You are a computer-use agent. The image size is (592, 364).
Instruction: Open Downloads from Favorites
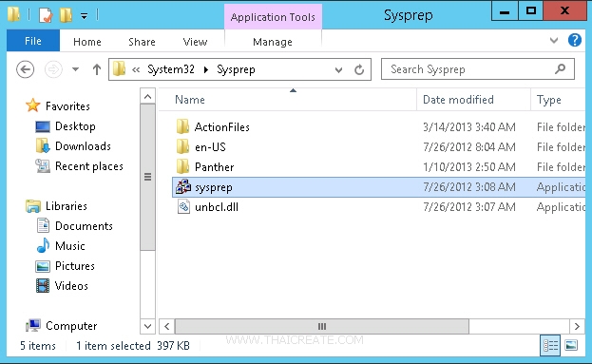click(83, 146)
